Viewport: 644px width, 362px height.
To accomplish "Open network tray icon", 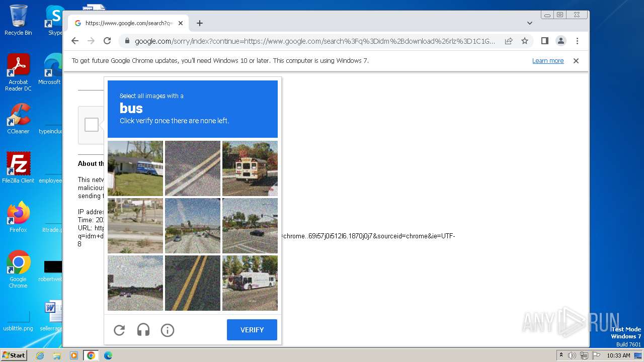I will (584, 355).
